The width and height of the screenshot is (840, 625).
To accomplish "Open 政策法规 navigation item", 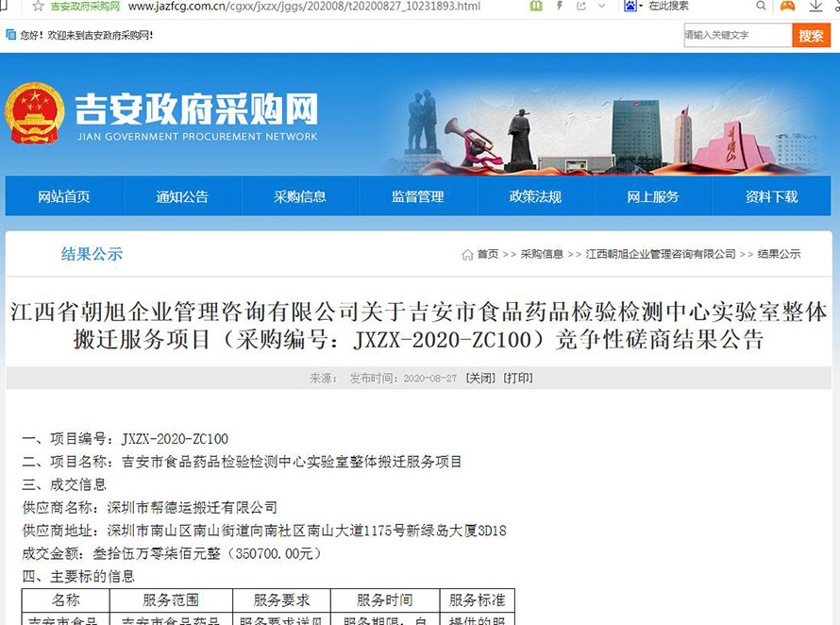I will [535, 197].
